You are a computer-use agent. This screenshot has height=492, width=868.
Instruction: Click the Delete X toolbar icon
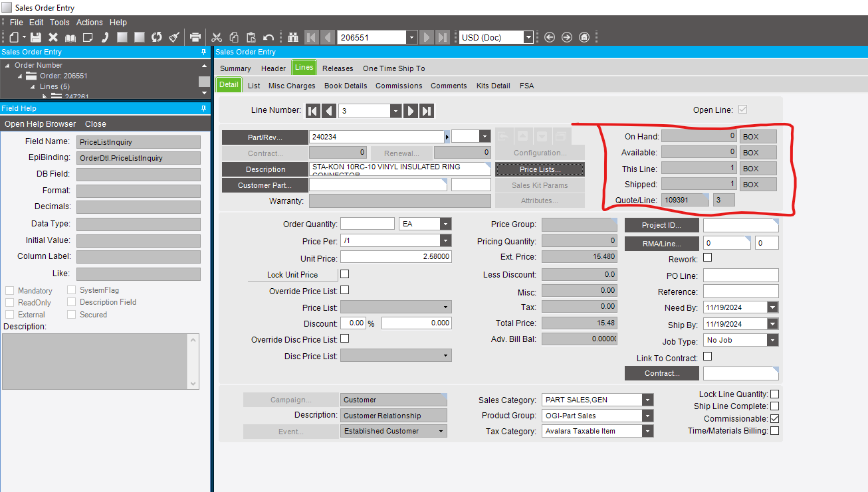[x=53, y=37]
